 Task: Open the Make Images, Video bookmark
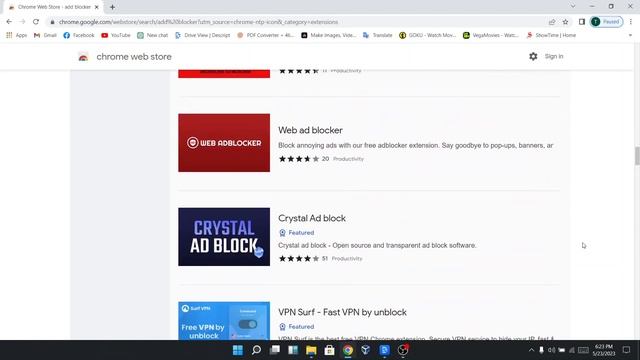(329, 36)
